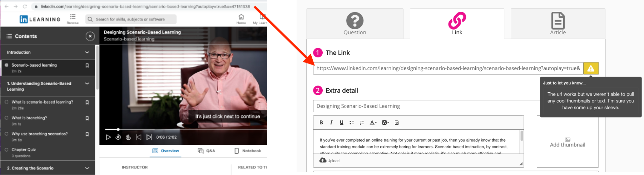Close the Contents panel
Screen dimensions: 644x175
(x=90, y=36)
